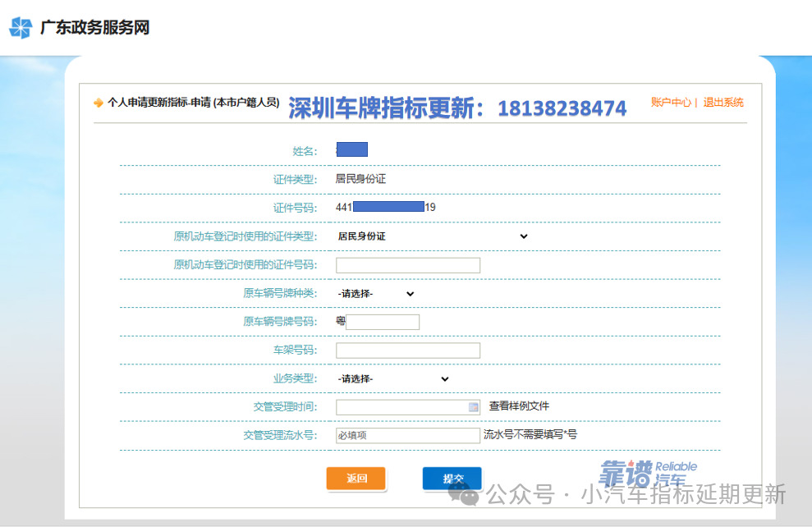
Task: Click the 广东政务服务网 logo icon
Action: pos(20,28)
